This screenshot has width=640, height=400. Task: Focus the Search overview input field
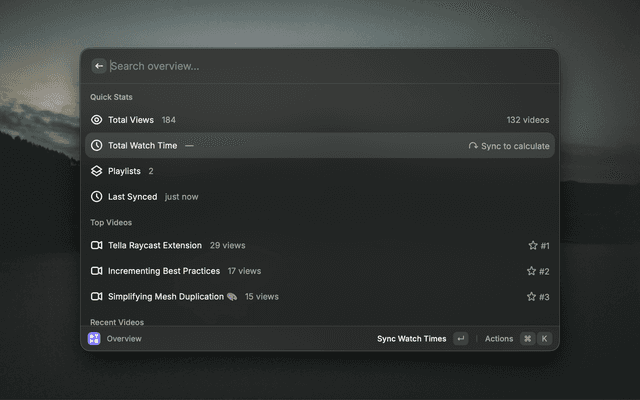click(x=320, y=66)
